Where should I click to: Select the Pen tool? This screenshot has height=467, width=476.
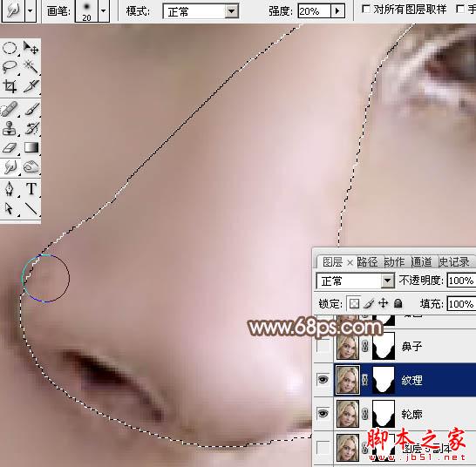point(10,189)
